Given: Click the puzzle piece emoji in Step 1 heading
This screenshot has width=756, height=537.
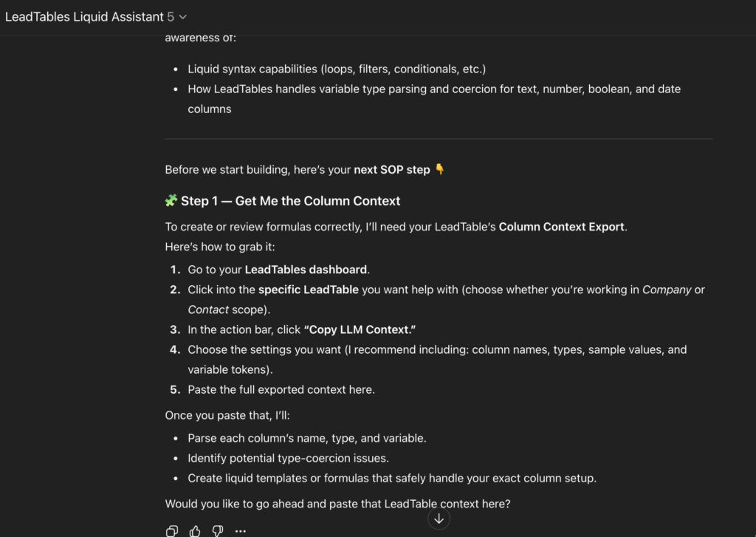Looking at the screenshot, I should 171,200.
